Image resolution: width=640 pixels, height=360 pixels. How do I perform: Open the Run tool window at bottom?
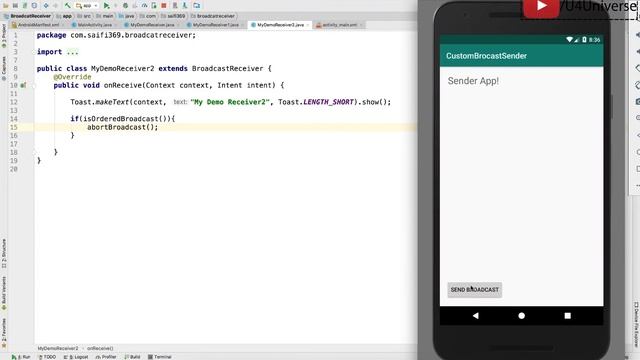21,357
